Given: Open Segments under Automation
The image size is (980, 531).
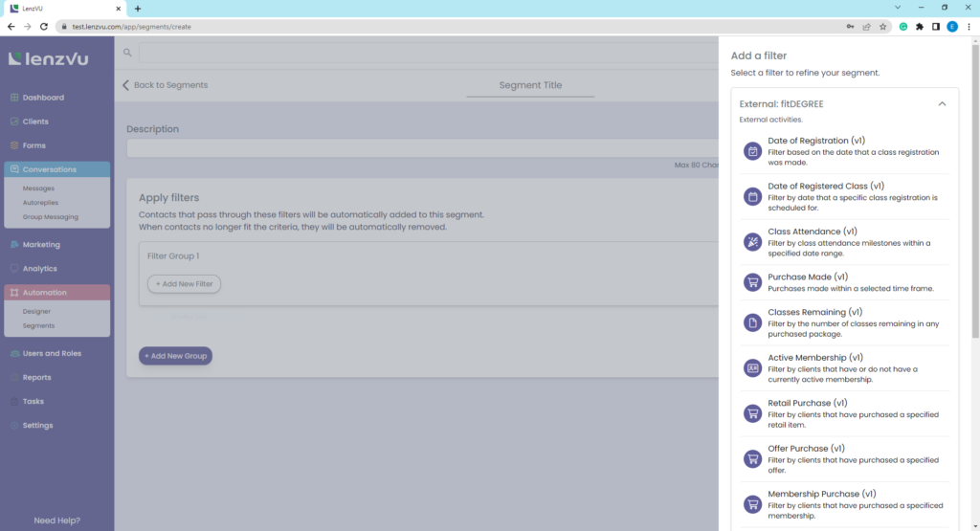Looking at the screenshot, I should tap(39, 325).
